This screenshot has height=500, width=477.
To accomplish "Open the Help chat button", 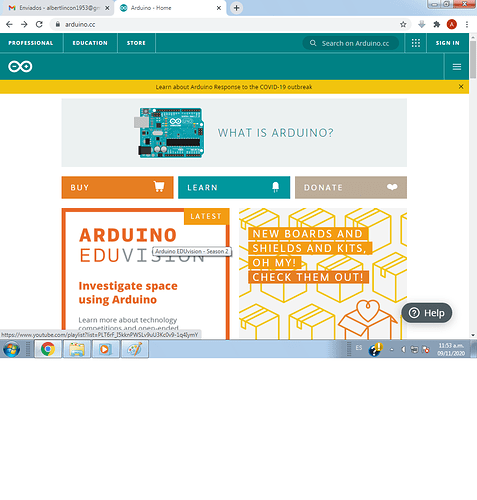I will (x=427, y=313).
